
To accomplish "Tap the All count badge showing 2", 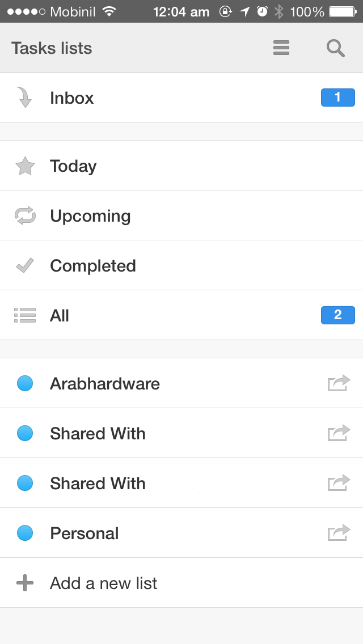I will point(338,315).
